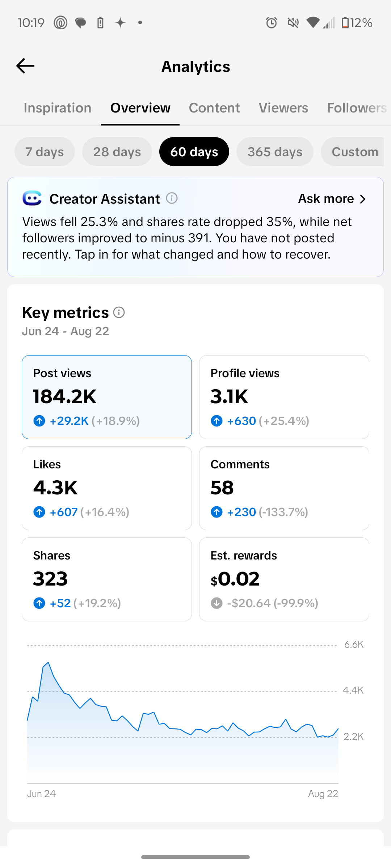The height and width of the screenshot is (868, 391).
Task: Tap the back arrow icon
Action: click(x=25, y=66)
